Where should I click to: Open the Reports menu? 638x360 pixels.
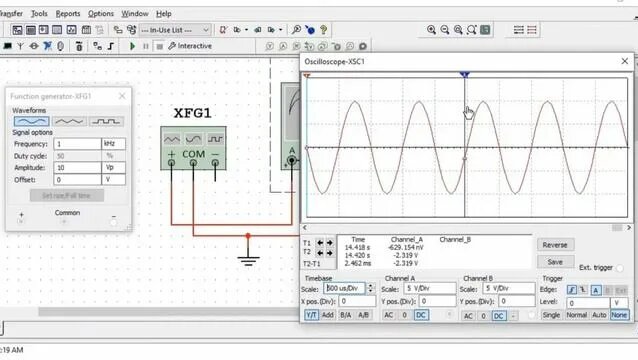pyautogui.click(x=68, y=13)
